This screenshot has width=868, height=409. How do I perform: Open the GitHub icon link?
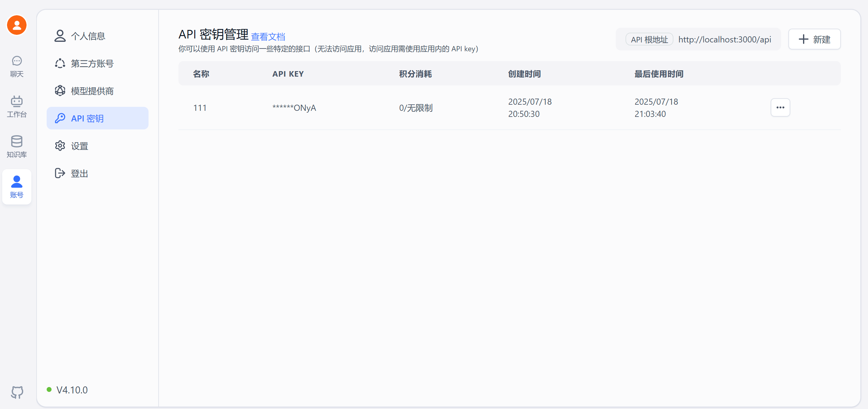point(17,392)
